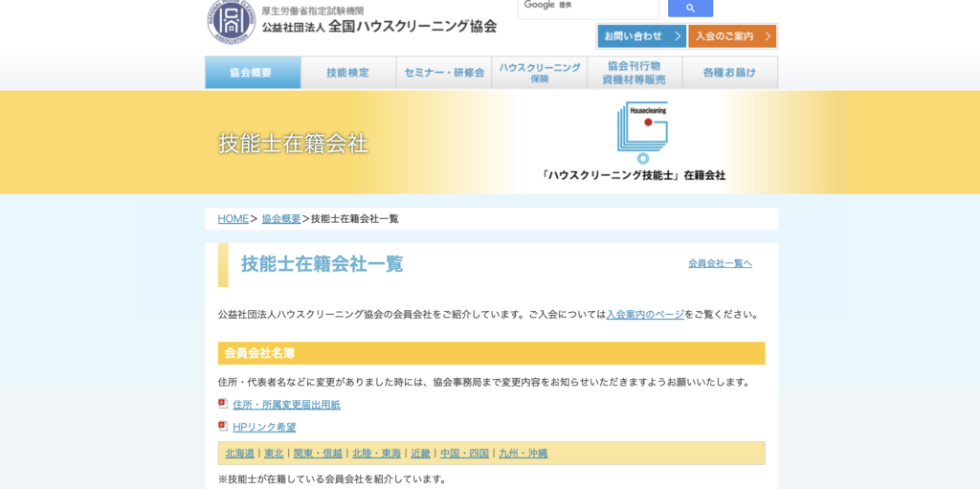980x489 pixels.
Task: Jump to 中国・四国 region
Action: click(464, 454)
